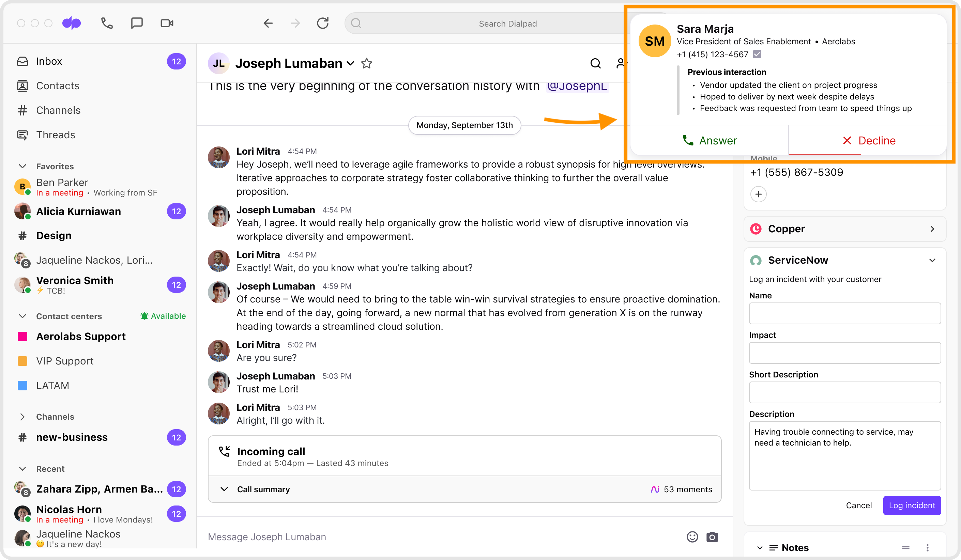Viewport: 961px width, 560px height.
Task: Click the SM avatar for Sara Marja
Action: [655, 41]
